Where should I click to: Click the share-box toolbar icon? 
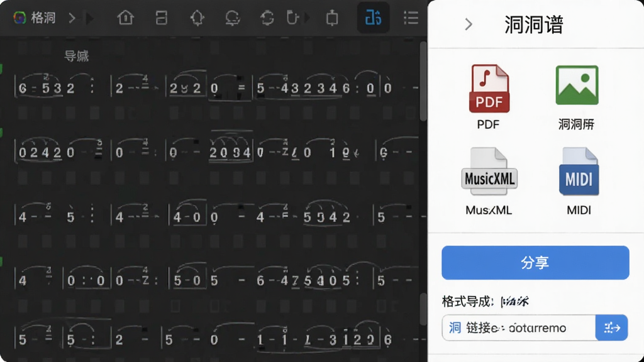pos(332,18)
